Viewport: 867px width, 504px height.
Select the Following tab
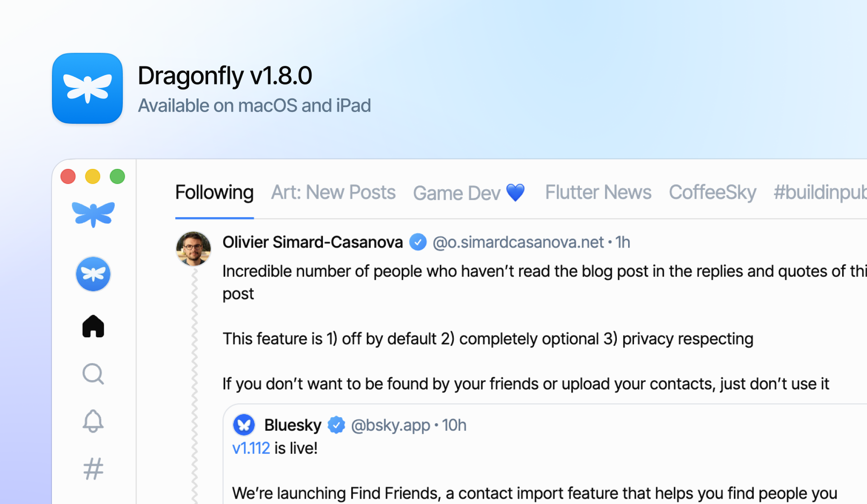214,193
